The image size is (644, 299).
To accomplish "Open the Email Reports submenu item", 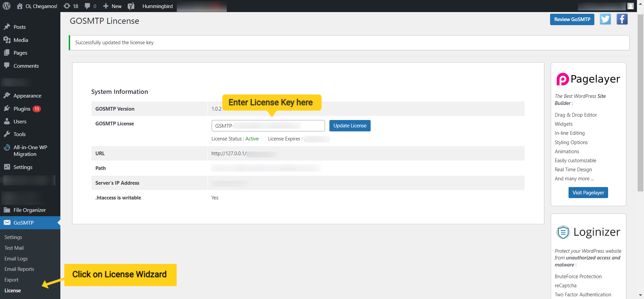I will 19,269.
